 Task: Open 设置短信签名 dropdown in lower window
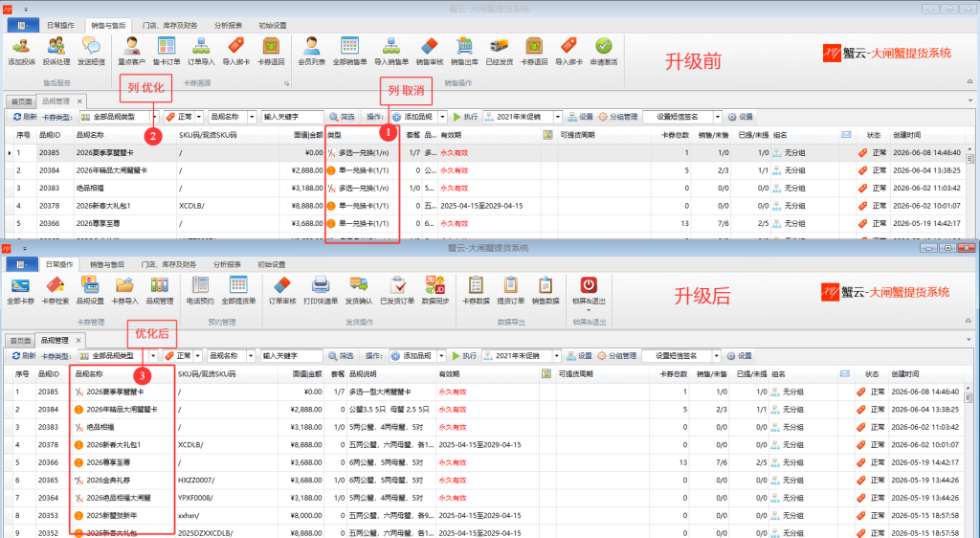pos(716,356)
